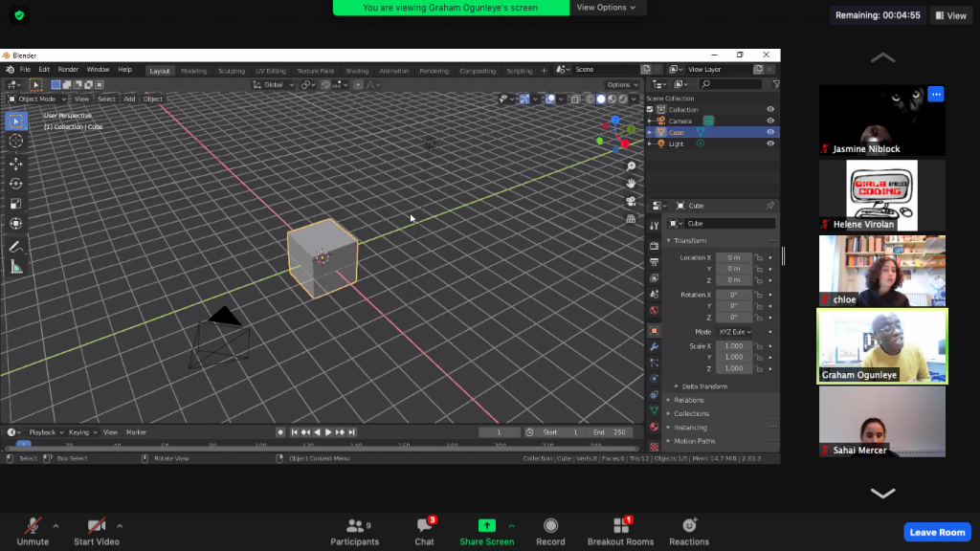980x551 pixels.
Task: Open Zoom Breakout Rooms
Action: (620, 530)
